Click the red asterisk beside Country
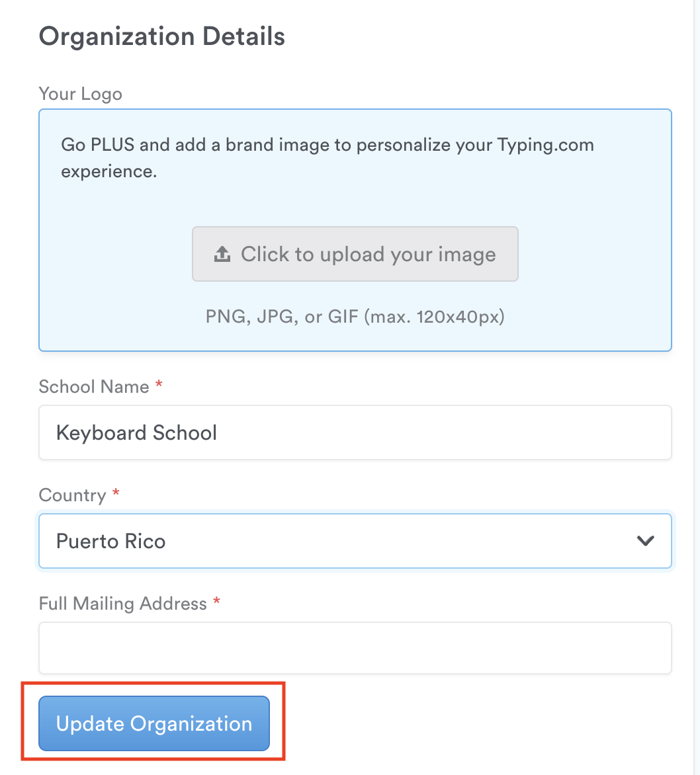 pos(116,493)
